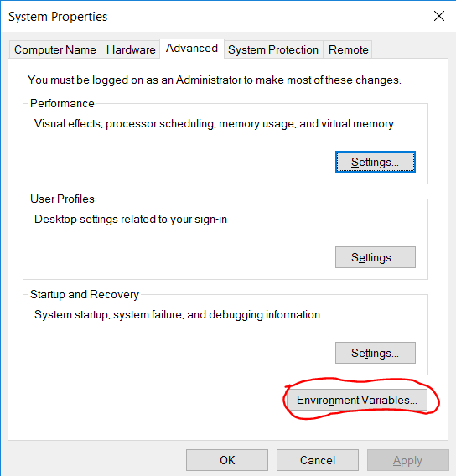Viewport: 456px width, 476px height.
Task: Go to the System Protection tab
Action: coord(273,49)
